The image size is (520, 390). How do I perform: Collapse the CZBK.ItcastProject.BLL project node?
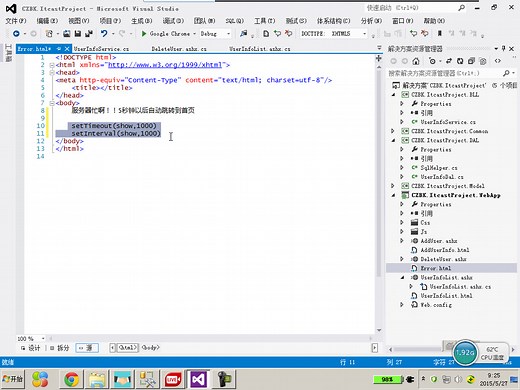click(x=393, y=95)
